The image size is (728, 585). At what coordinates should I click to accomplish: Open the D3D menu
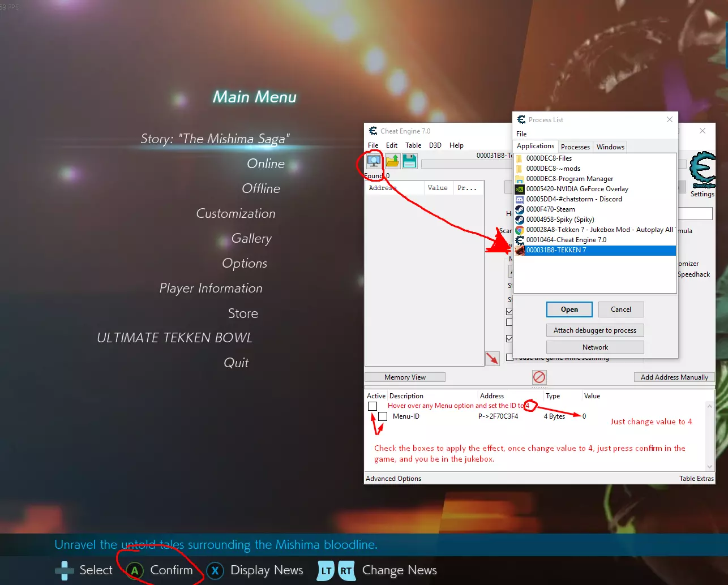point(435,145)
